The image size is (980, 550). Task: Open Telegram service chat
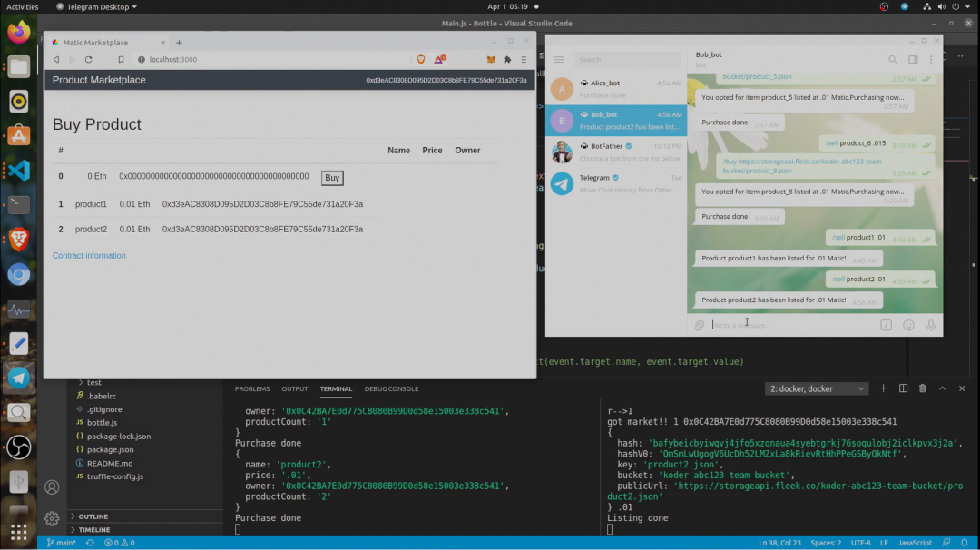coord(616,183)
